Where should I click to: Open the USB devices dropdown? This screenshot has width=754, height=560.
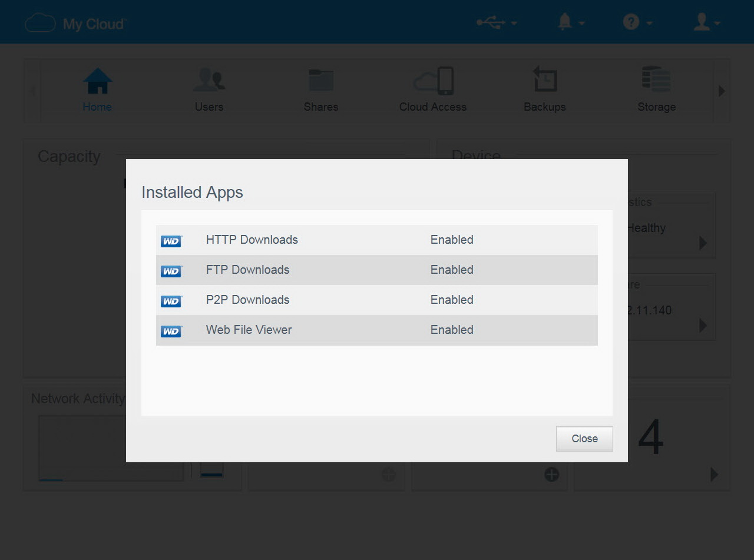pos(497,22)
